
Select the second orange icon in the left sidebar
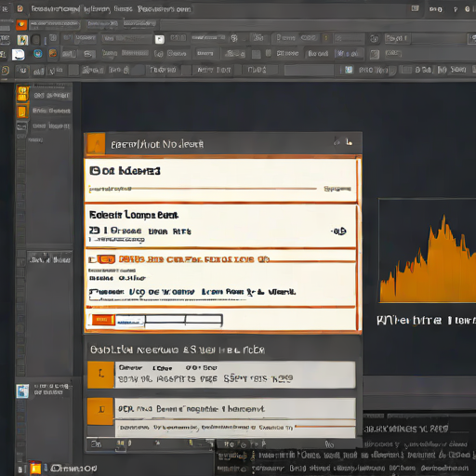tap(22, 112)
